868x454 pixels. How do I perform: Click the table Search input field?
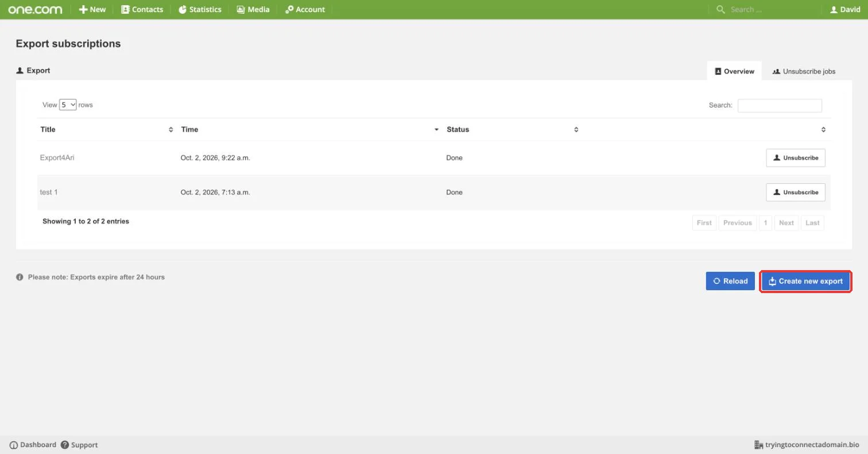tap(780, 106)
